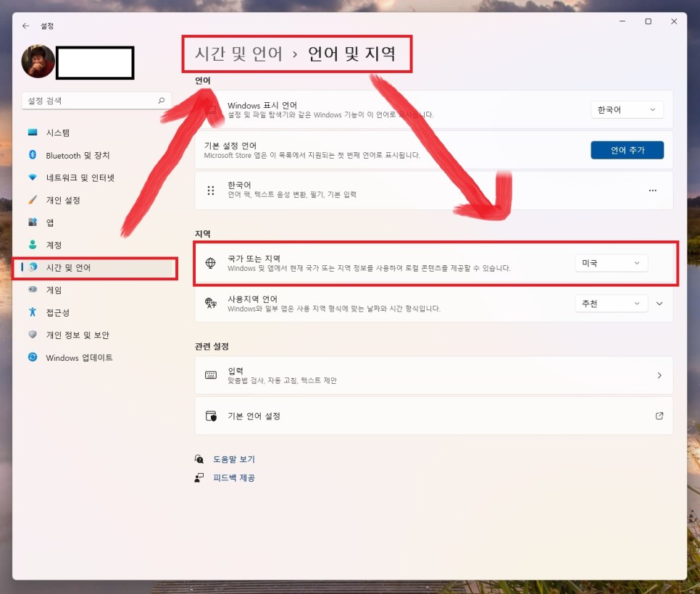The height and width of the screenshot is (594, 700).
Task: Open the three-dot menu for 한국어 language
Action: (x=652, y=191)
